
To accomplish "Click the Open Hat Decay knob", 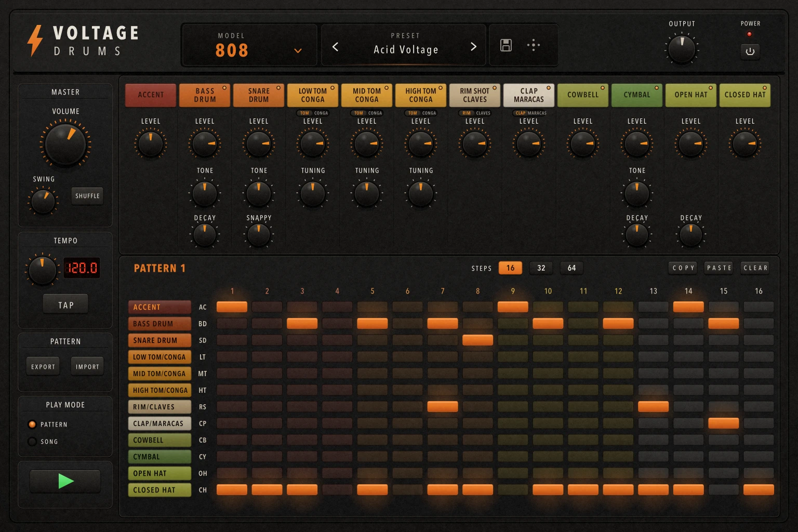I will 691,235.
